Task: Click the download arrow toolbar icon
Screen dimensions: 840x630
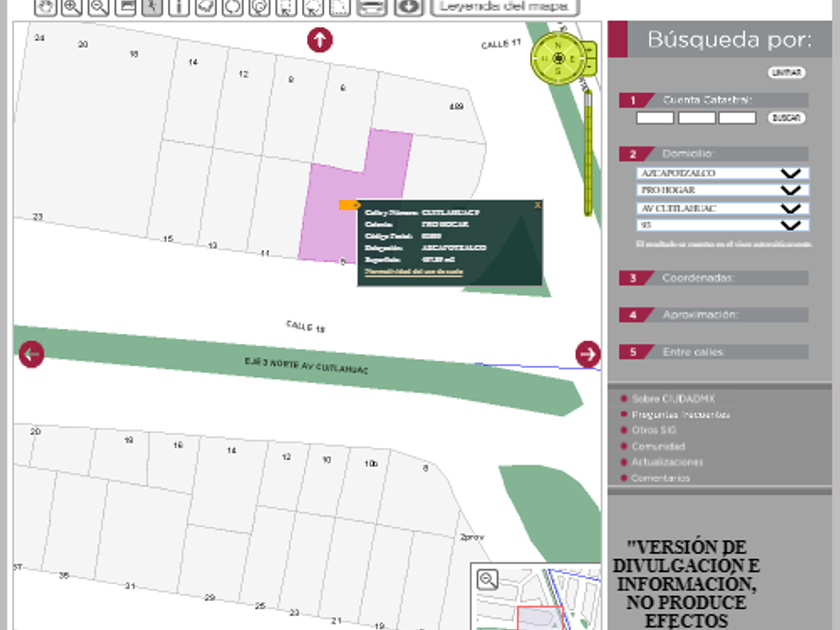Action: (x=408, y=7)
